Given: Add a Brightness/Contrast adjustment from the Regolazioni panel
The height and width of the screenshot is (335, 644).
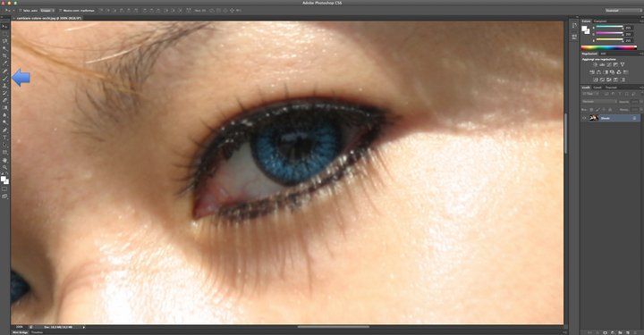Looking at the screenshot, I should click(595, 65).
